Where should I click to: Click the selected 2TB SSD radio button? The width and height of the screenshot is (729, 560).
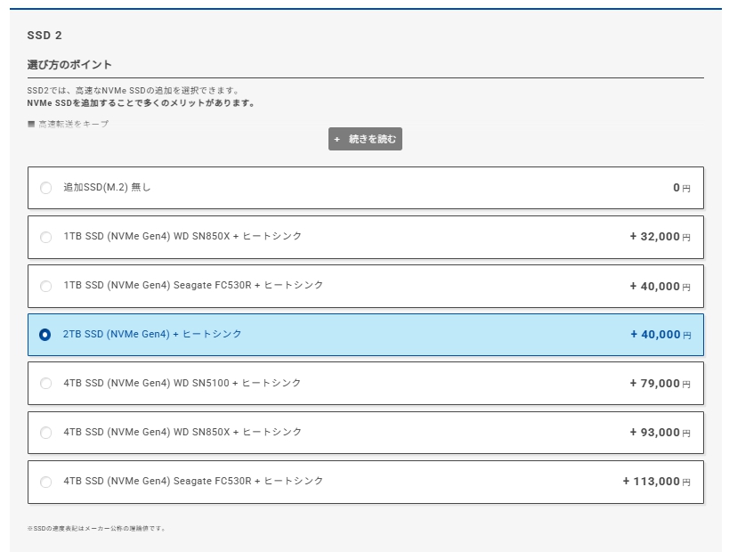click(x=45, y=335)
